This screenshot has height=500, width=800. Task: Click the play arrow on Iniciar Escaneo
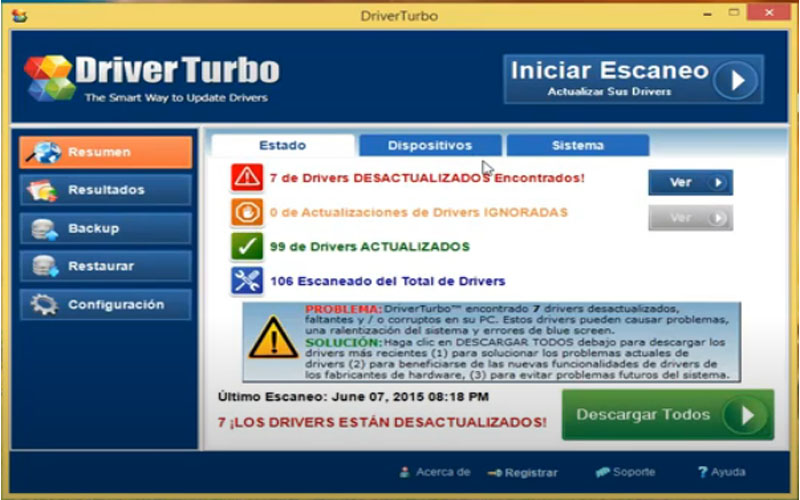pos(736,80)
